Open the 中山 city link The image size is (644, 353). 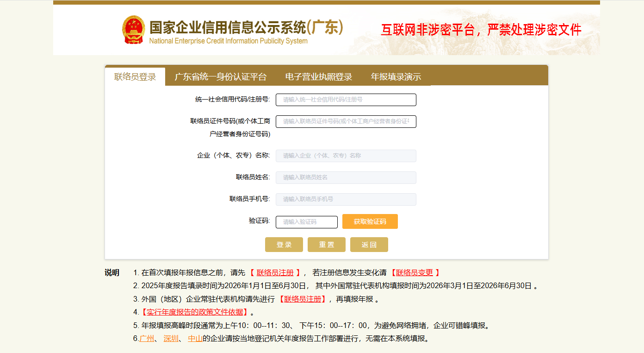click(195, 338)
